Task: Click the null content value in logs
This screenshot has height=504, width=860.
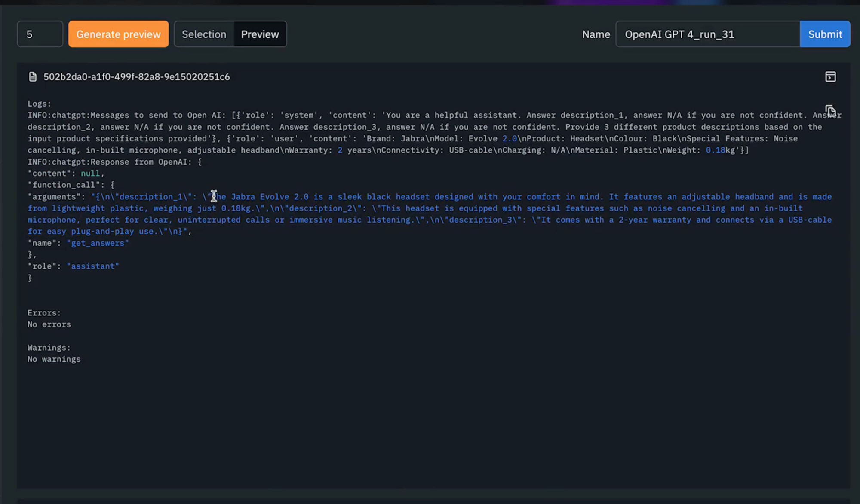Action: (90, 174)
